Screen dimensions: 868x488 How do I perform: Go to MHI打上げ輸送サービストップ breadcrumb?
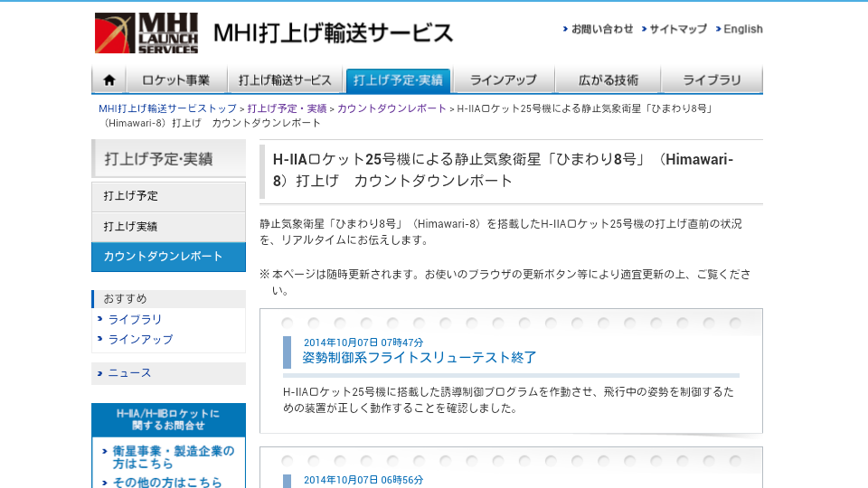point(167,108)
